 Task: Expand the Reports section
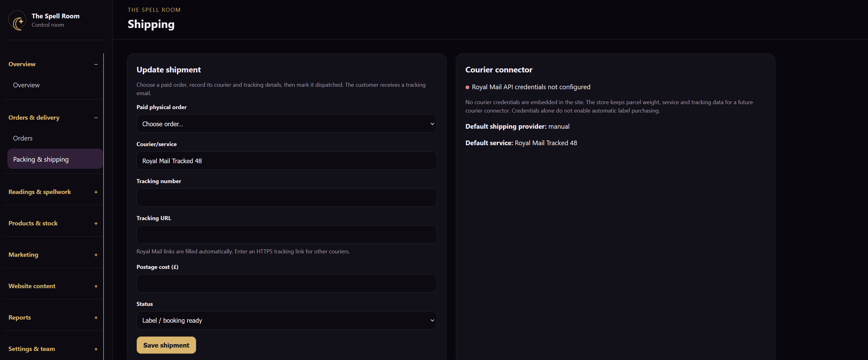click(x=53, y=318)
